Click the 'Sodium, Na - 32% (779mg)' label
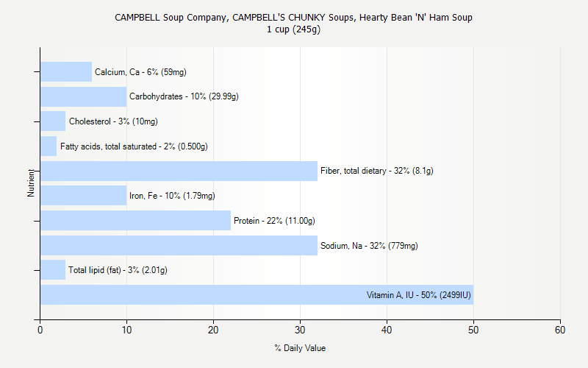 coord(369,246)
